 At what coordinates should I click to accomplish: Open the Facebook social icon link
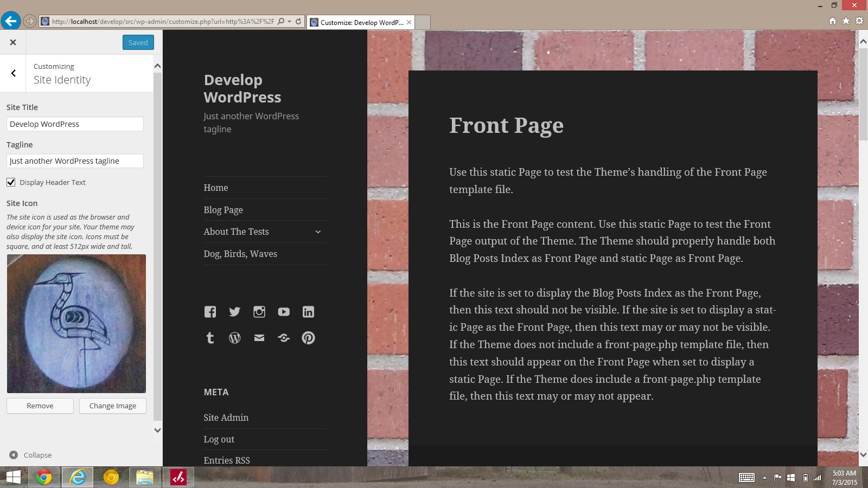tap(210, 312)
